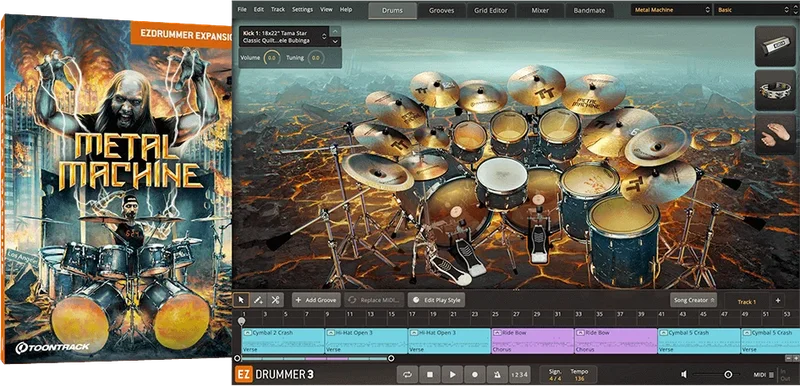The image size is (800, 386).
Task: Open the View menu
Action: coord(327,9)
